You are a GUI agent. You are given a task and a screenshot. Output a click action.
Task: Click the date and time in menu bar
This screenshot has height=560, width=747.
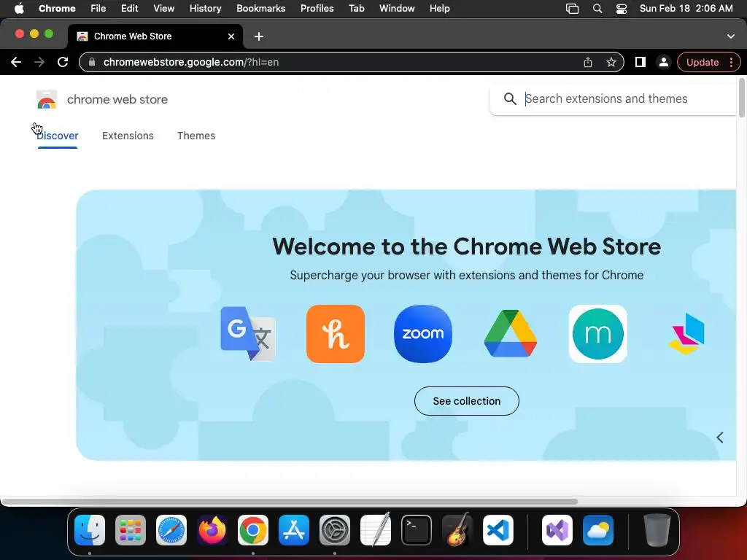tap(686, 9)
